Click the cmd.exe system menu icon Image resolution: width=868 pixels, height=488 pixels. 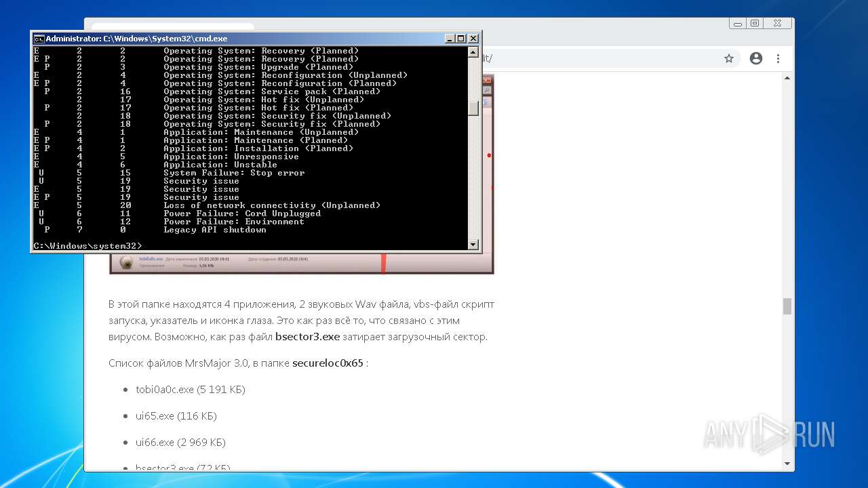tap(39, 39)
